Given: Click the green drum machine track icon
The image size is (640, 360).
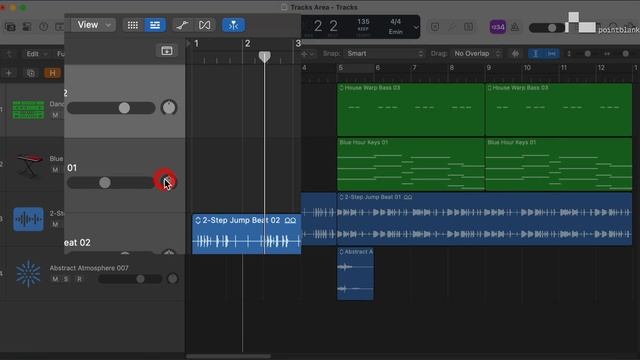Looking at the screenshot, I should pyautogui.click(x=28, y=109).
